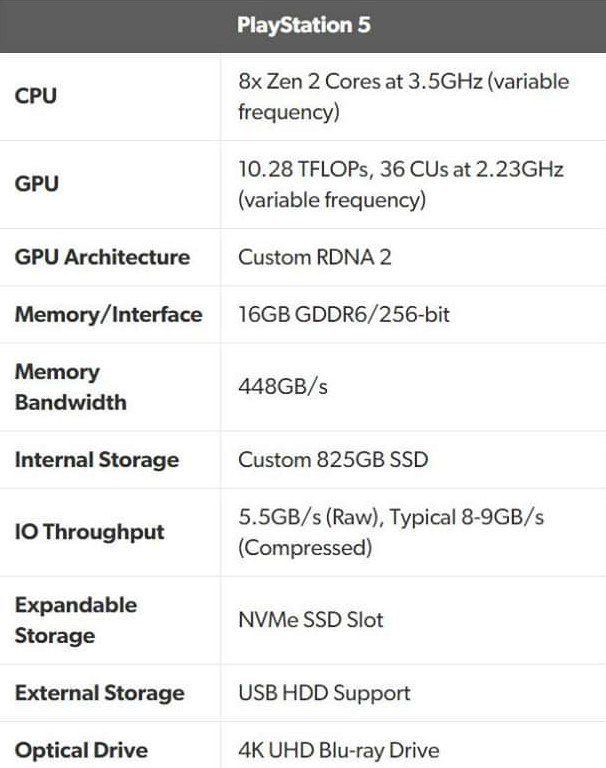Click the 16GB GDDR6/256-bit cell
The height and width of the screenshot is (768, 606).
click(344, 315)
